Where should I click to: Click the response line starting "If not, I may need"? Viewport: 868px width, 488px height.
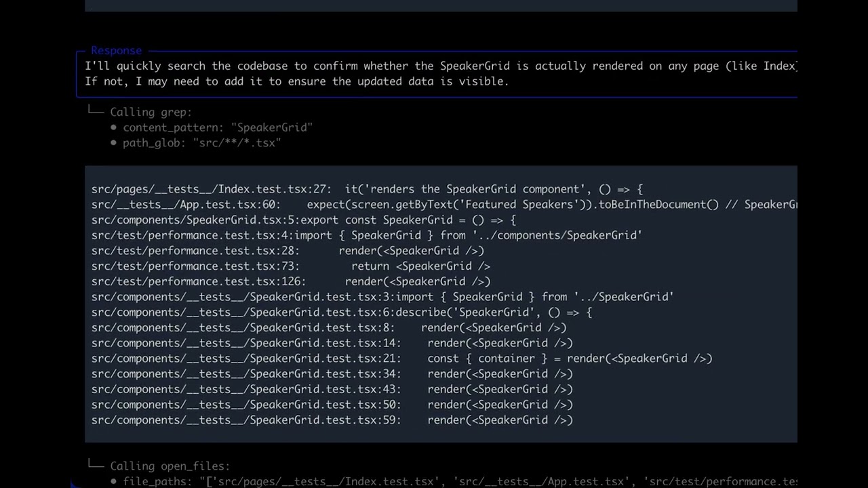296,81
